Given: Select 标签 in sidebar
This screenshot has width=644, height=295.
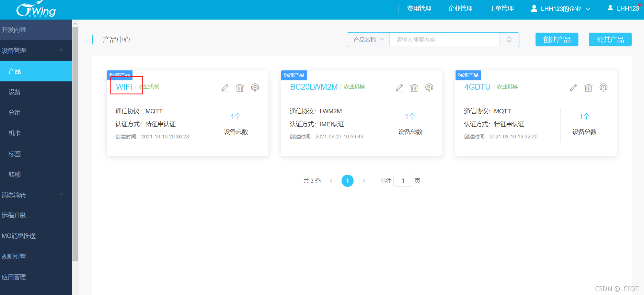Looking at the screenshot, I should [36, 154].
